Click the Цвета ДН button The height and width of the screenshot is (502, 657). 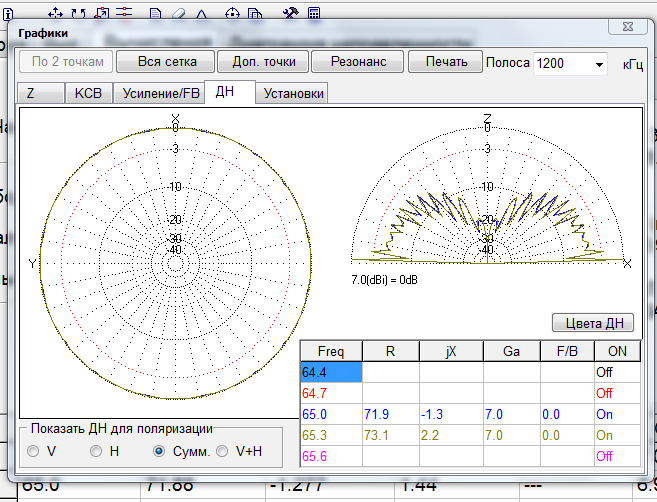click(x=593, y=323)
